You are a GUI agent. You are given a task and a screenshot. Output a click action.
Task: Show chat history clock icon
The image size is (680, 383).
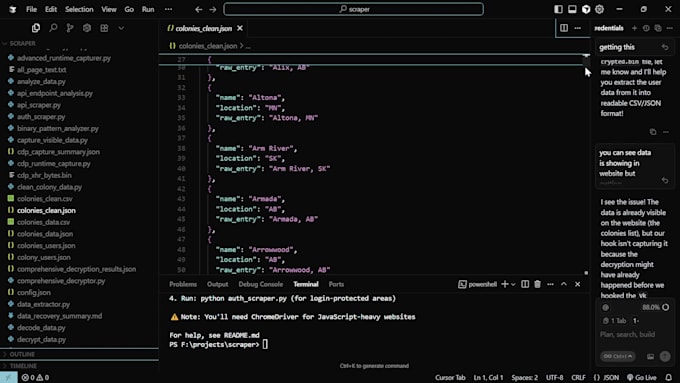coord(646,28)
